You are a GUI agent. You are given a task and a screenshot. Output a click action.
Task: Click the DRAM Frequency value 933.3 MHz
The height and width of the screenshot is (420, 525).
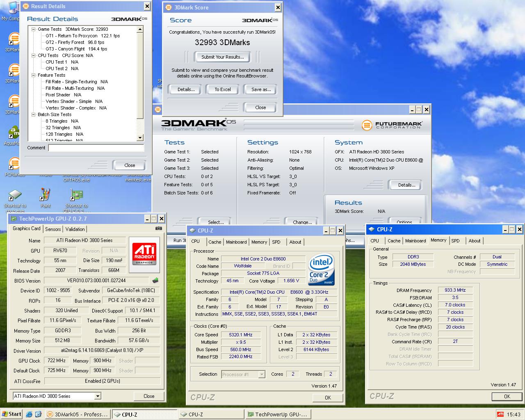pos(455,290)
